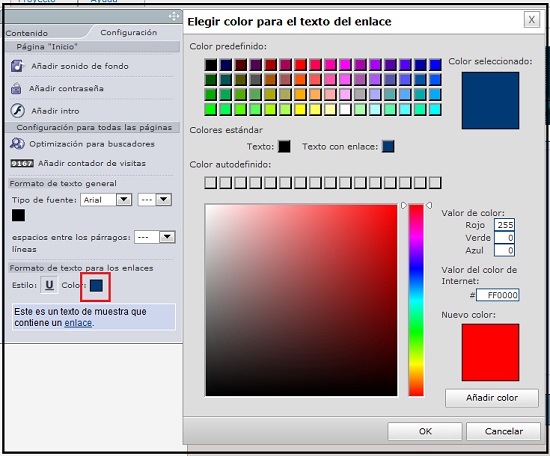The height and width of the screenshot is (456, 550).
Task: Select the white predefined color swatch
Action: [x=345, y=109]
